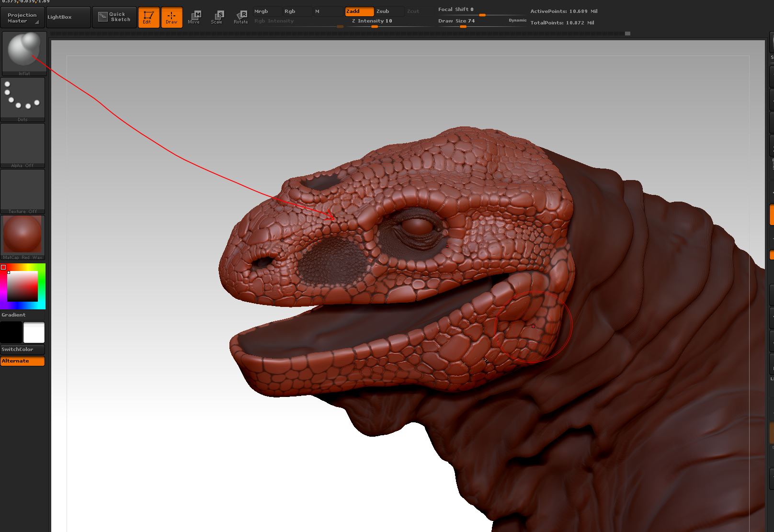Toggle Dynamic draw size
Image resolution: width=774 pixels, height=532 pixels.
pyautogui.click(x=518, y=21)
